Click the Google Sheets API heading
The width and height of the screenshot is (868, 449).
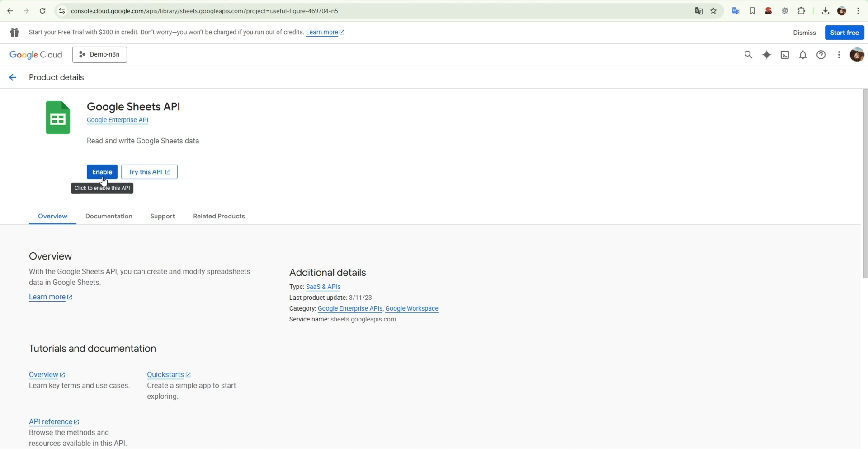click(133, 107)
